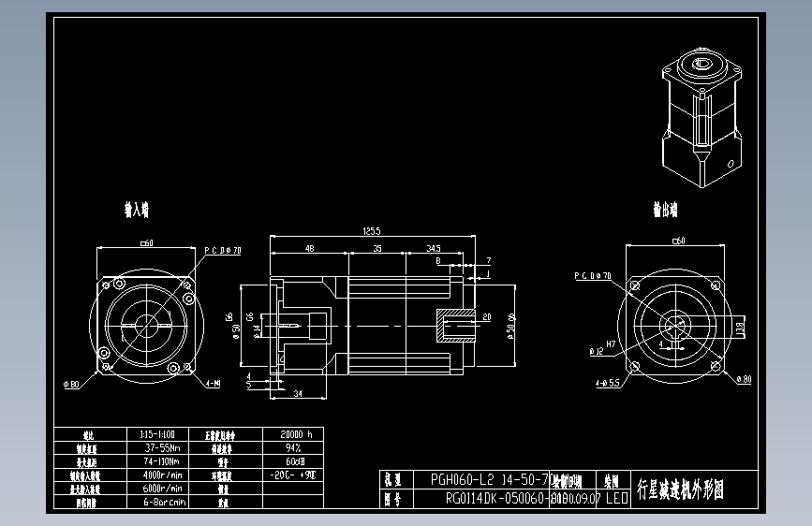This screenshot has width=812, height=526.
Task: Click the □60 dimension above output view
Action: click(678, 241)
